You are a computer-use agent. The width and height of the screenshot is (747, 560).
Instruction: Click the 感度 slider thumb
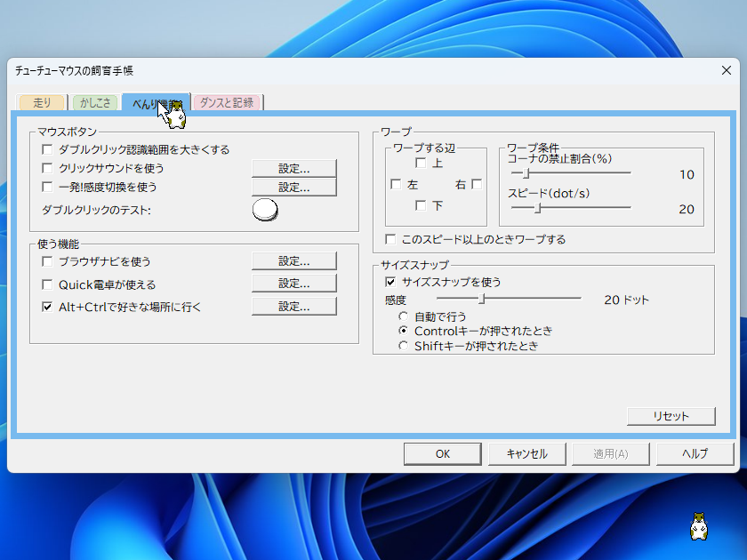click(482, 299)
